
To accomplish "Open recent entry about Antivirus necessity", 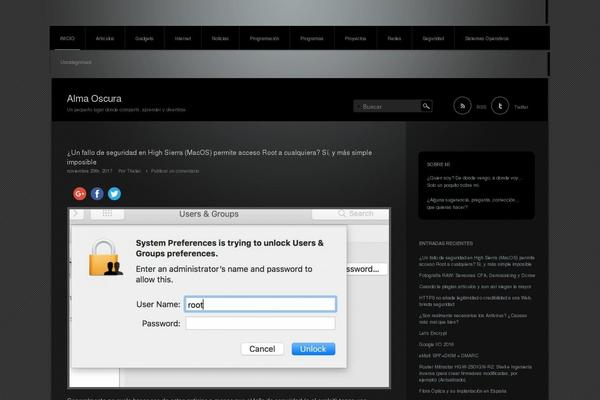I will coord(473,319).
